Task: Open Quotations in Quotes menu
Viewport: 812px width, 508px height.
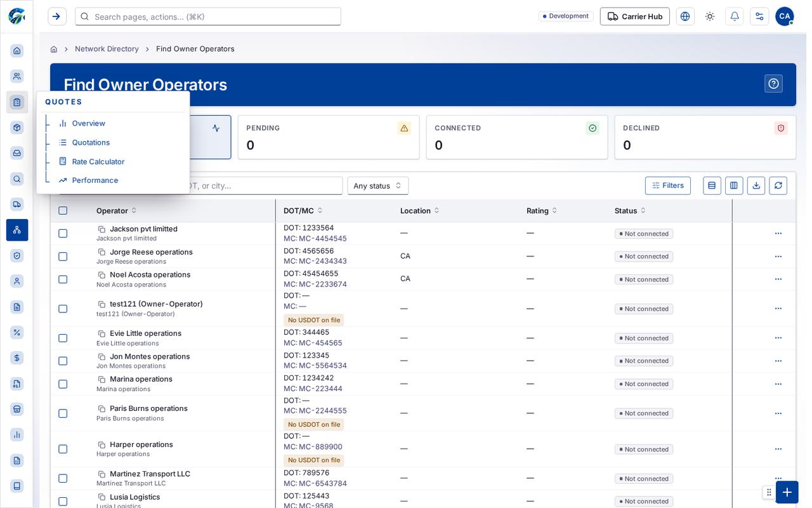Action: 91,142
